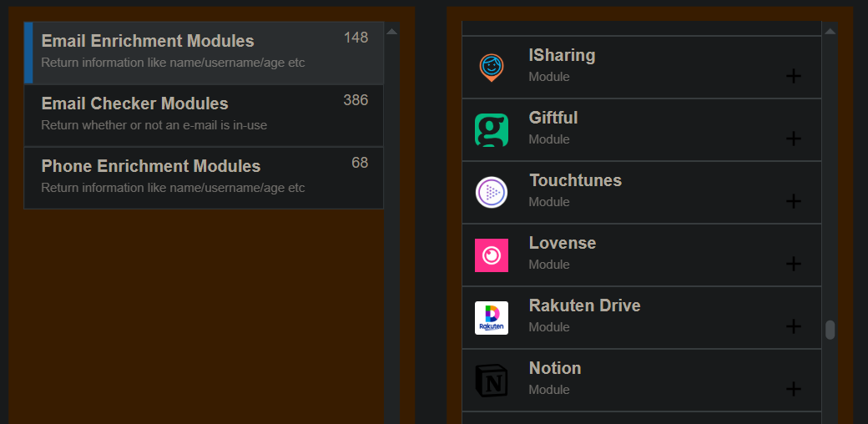Add the Notion module with plus
The image size is (868, 424).
coord(794,389)
